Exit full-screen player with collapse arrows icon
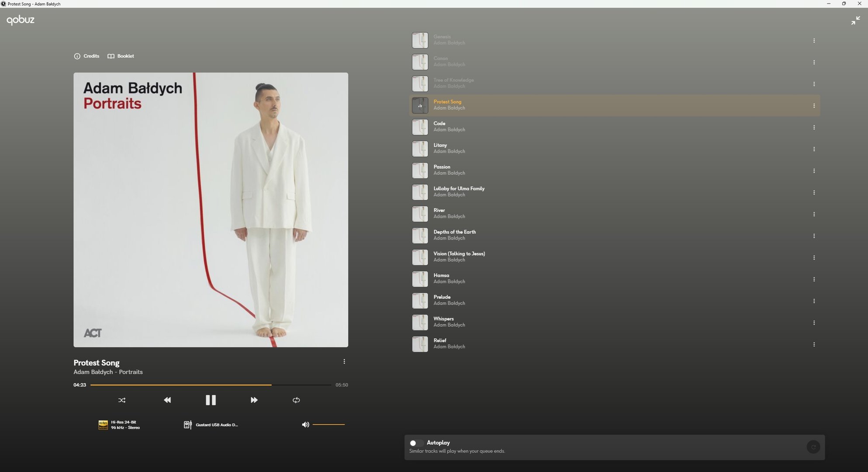Screen dimensions: 868x472 [x=855, y=21]
